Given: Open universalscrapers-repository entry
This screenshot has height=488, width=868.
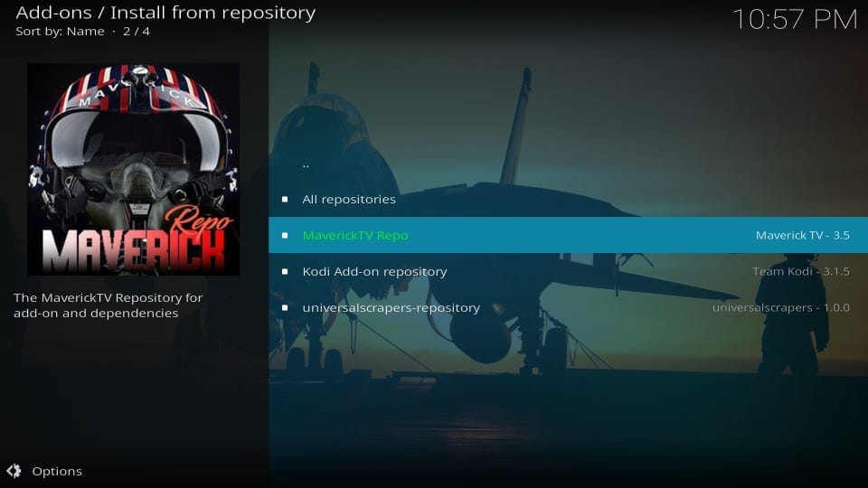Looking at the screenshot, I should 568,307.
